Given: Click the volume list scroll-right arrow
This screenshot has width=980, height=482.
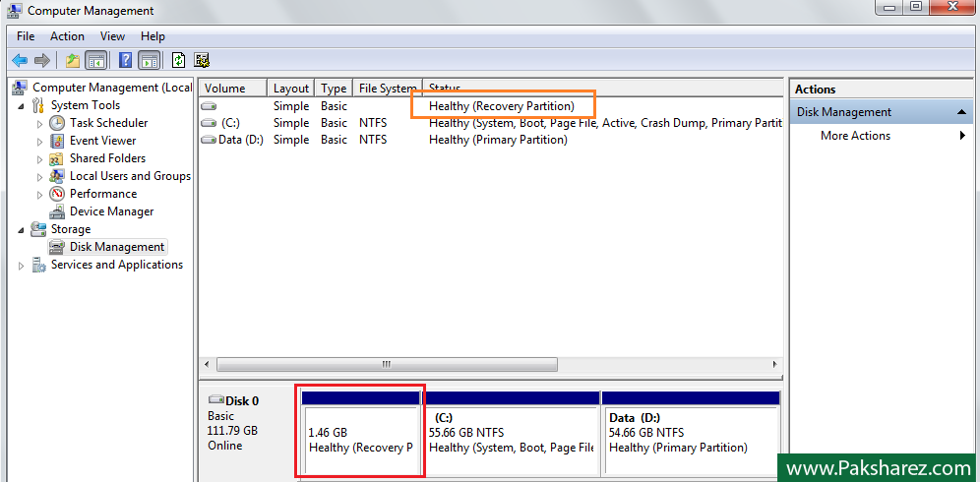Looking at the screenshot, I should coord(775,364).
